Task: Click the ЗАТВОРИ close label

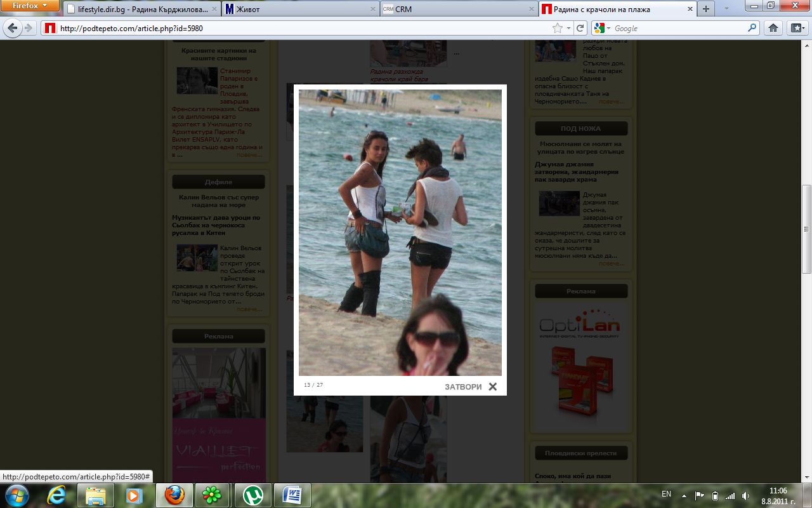Action: pos(463,387)
